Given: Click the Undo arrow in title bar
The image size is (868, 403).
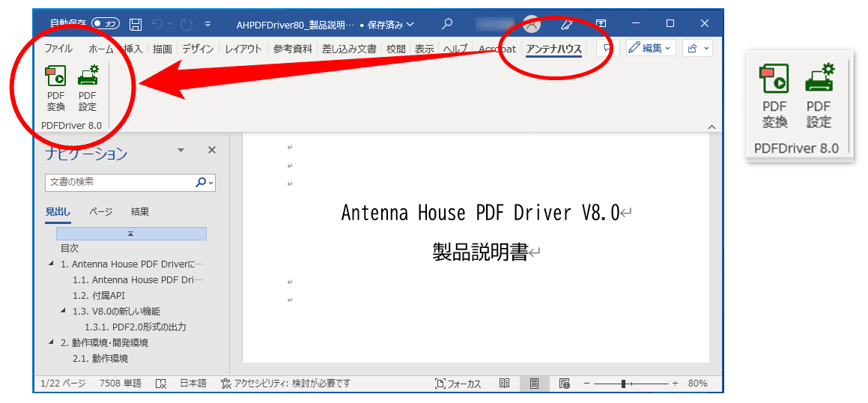Looking at the screenshot, I should [158, 24].
